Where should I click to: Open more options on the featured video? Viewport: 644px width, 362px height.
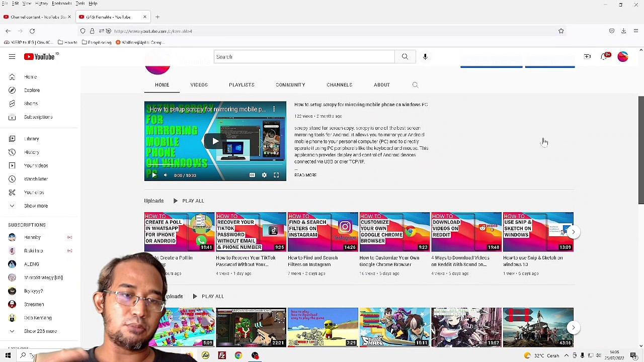click(274, 109)
